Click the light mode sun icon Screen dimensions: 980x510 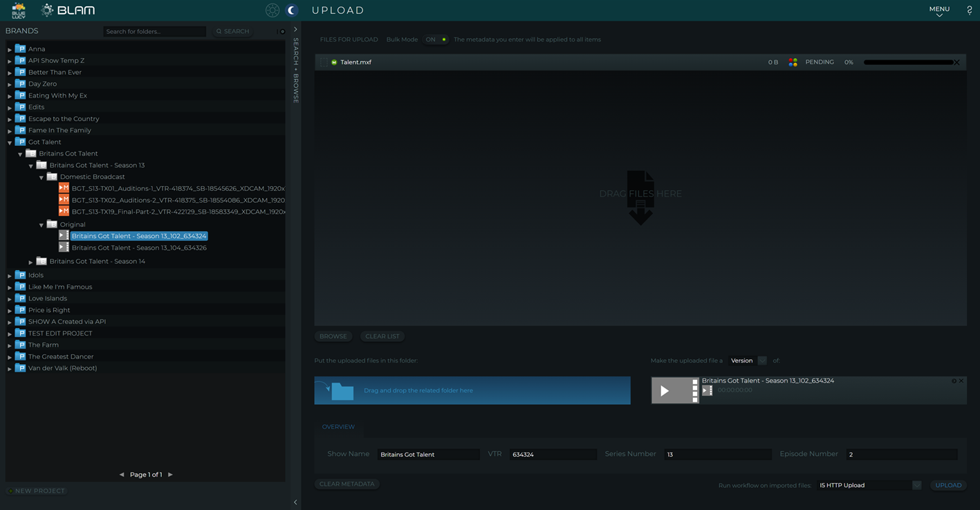click(x=272, y=10)
